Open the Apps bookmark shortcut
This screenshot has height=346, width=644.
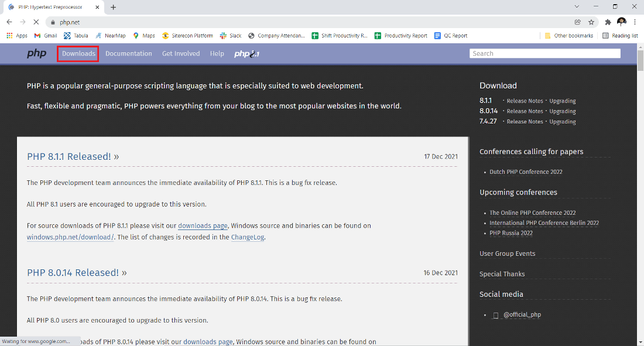tap(17, 36)
